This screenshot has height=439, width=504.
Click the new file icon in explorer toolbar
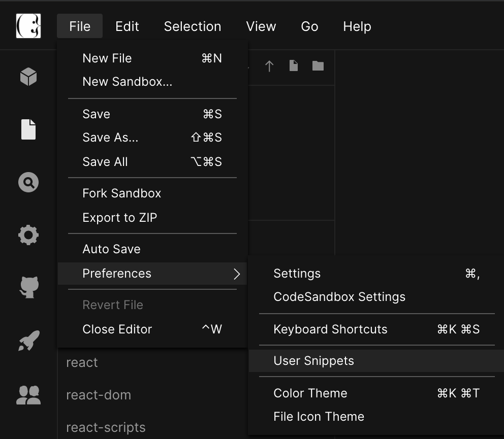[294, 65]
